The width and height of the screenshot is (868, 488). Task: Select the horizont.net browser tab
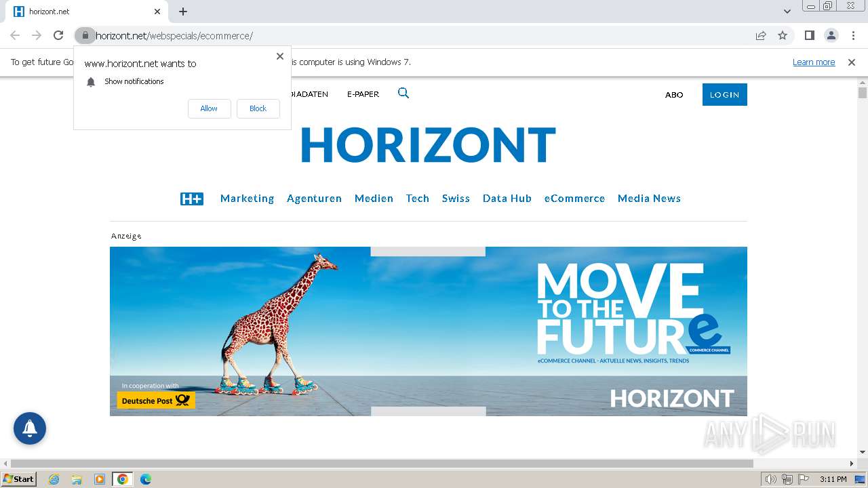(88, 12)
